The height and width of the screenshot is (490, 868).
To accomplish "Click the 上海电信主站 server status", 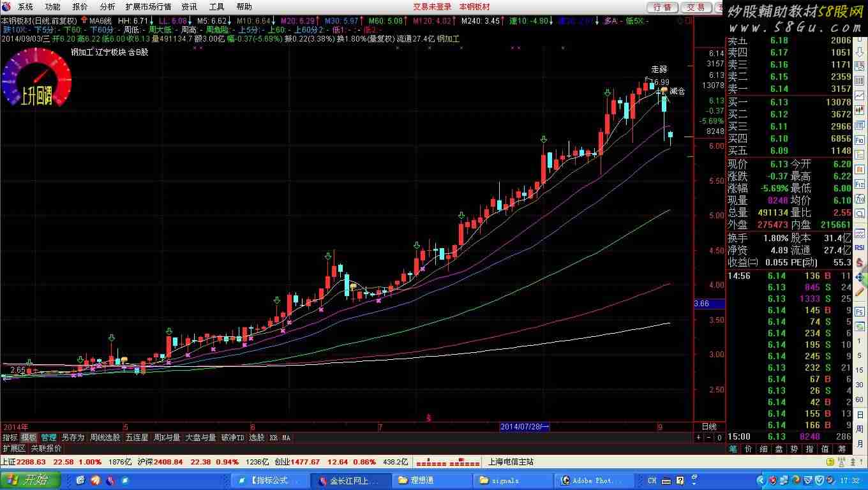I will click(511, 462).
